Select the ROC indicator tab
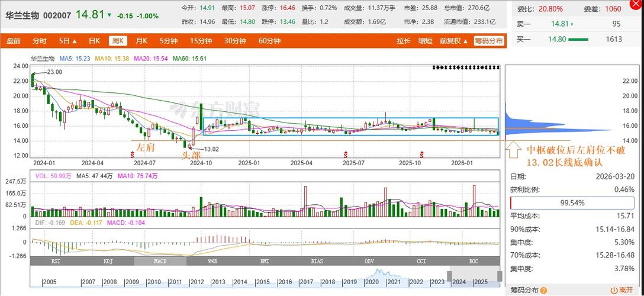 point(474,261)
